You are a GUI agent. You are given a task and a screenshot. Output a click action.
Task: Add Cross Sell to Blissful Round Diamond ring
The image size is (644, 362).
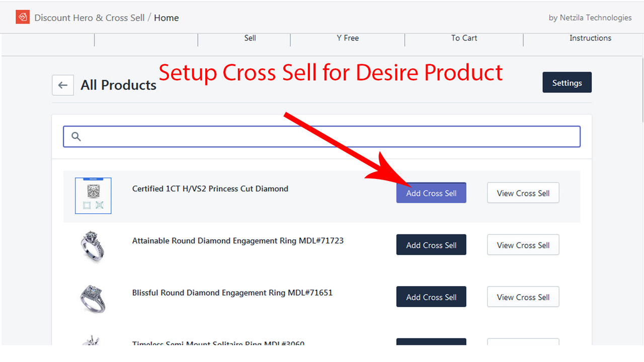[431, 297]
